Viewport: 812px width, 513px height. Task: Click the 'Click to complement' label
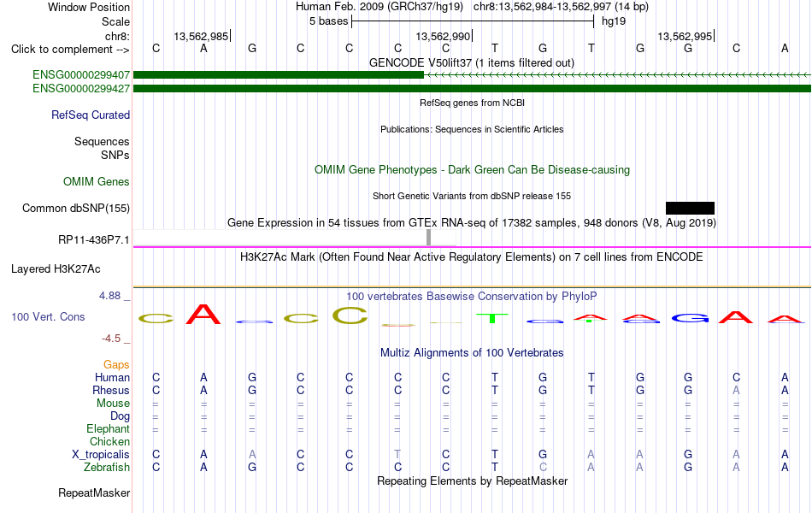pyautogui.click(x=70, y=50)
